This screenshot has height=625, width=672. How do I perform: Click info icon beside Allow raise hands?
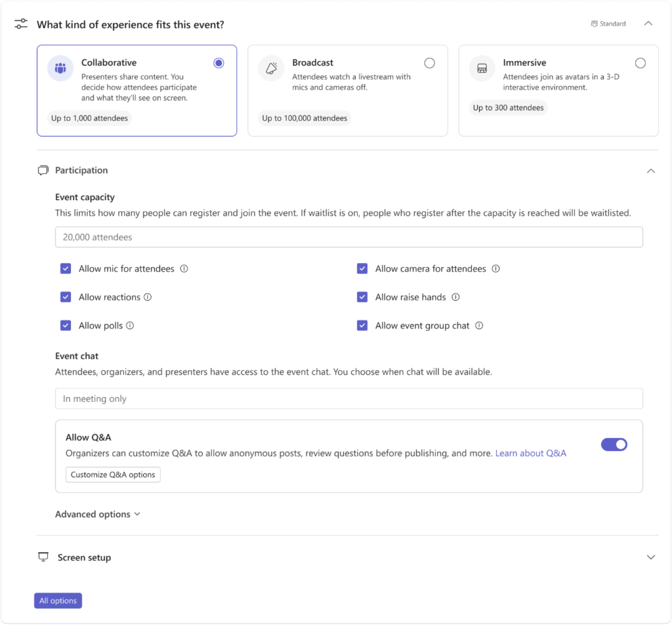click(x=455, y=297)
